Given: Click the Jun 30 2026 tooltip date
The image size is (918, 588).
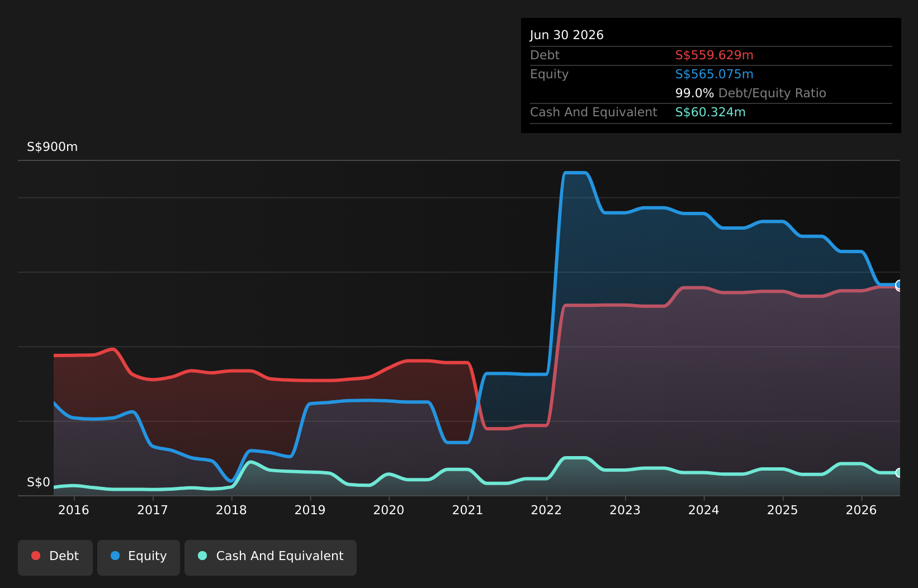Looking at the screenshot, I should point(567,35).
